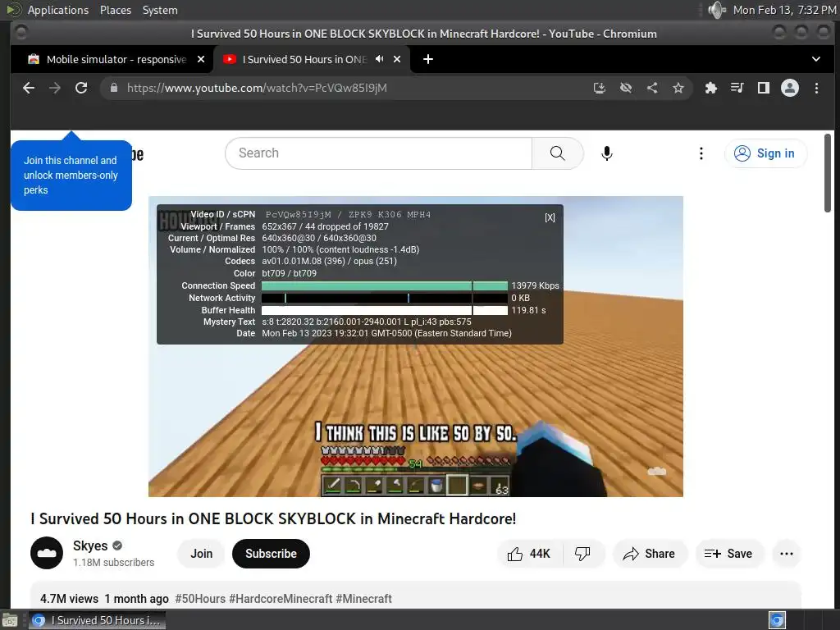
Task: Click the video title below the player
Action: click(273, 518)
